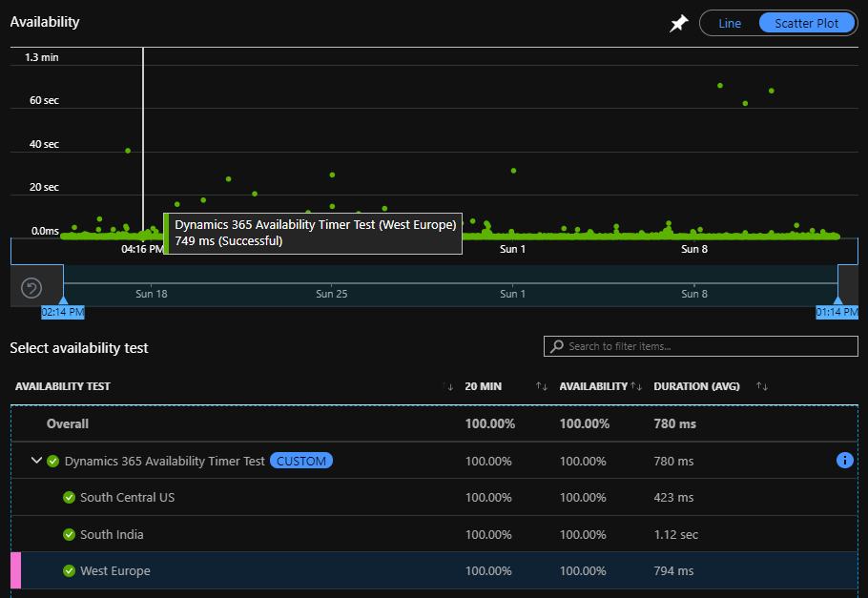Screen dimensions: 868x598
Task: Click green status check of Dynamics 365 test
Action: (x=53, y=461)
